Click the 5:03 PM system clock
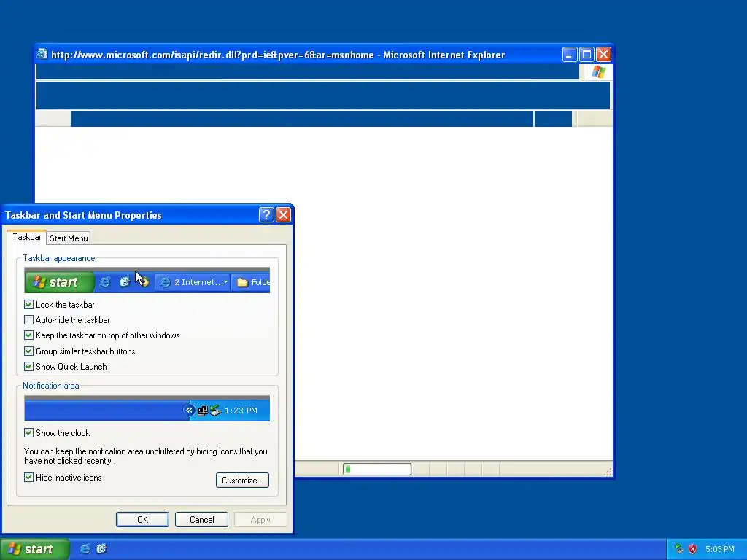Viewport: 747px width, 560px height. (x=719, y=549)
